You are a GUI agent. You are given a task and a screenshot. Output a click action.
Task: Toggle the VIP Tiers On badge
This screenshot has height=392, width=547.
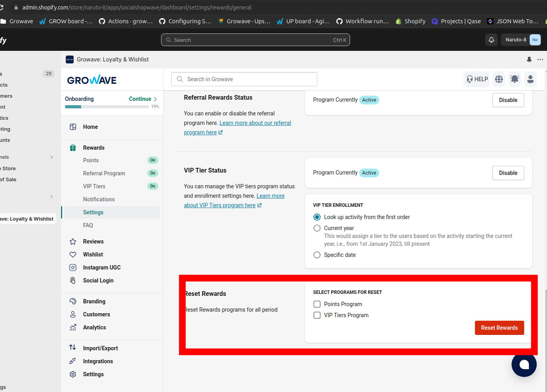pyautogui.click(x=153, y=186)
